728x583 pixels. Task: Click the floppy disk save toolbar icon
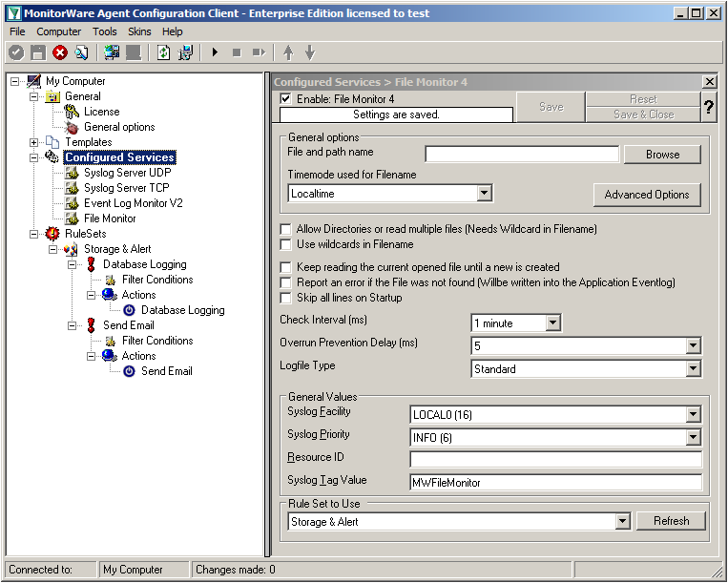(38, 52)
